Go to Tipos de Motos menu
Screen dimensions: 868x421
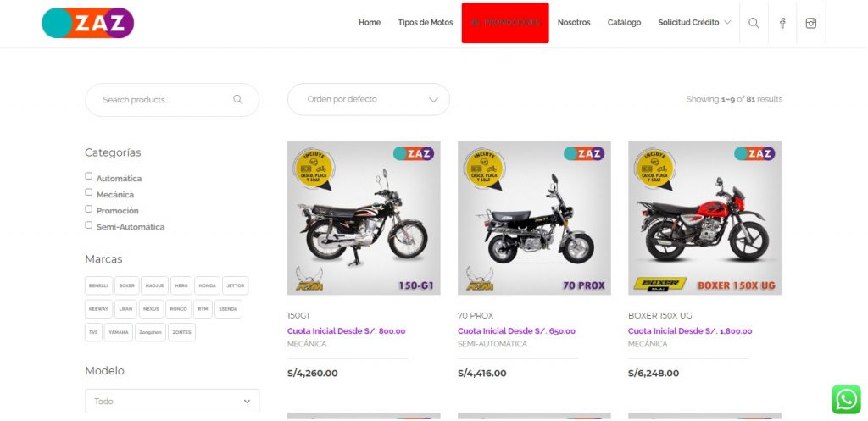click(x=426, y=23)
